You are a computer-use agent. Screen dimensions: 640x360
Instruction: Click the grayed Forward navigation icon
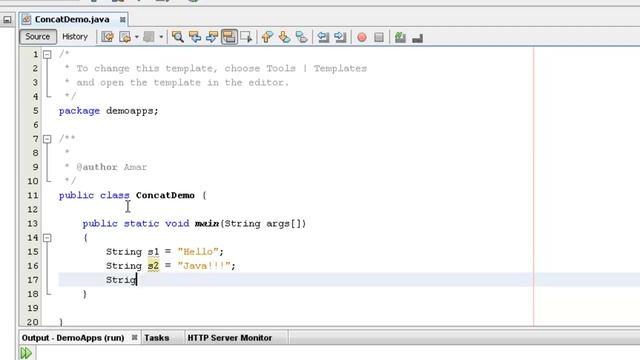tap(149, 37)
